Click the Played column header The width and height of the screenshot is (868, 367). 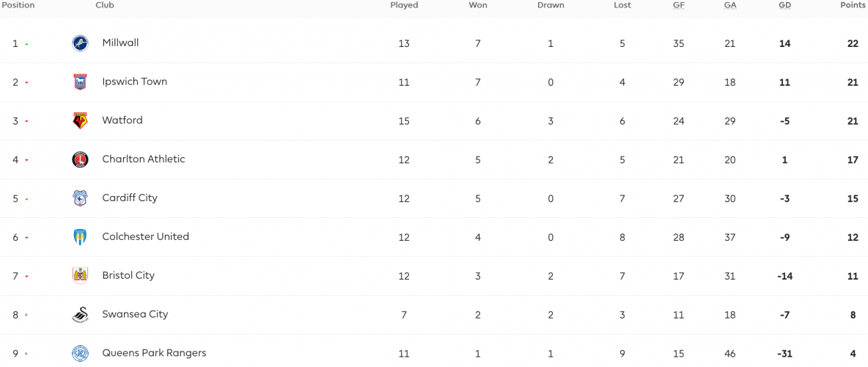(404, 5)
